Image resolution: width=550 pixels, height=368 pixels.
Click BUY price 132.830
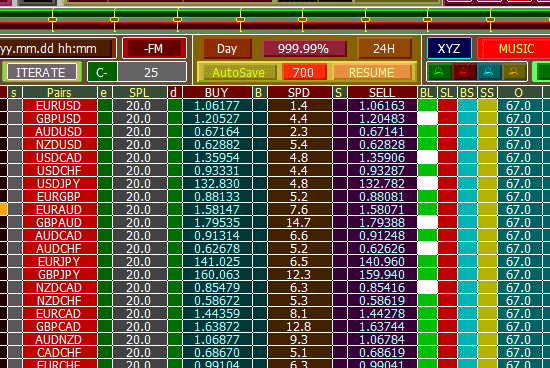217,183
